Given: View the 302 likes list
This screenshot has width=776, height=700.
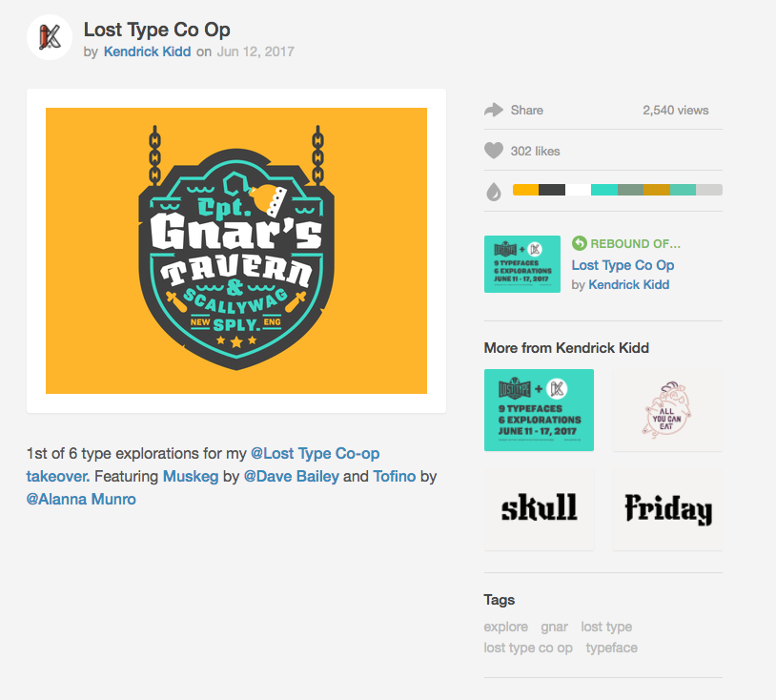Looking at the screenshot, I should point(535,151).
